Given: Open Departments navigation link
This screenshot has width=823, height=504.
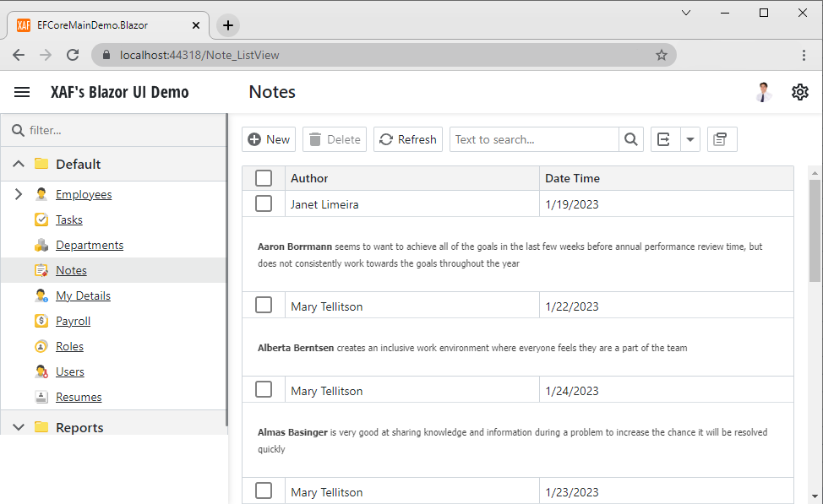Looking at the screenshot, I should pyautogui.click(x=90, y=245).
